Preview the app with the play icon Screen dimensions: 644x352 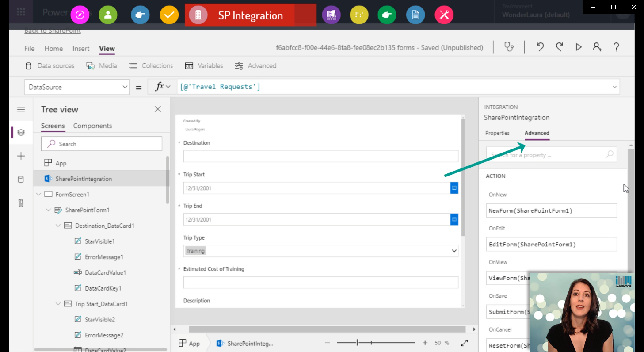coord(578,47)
